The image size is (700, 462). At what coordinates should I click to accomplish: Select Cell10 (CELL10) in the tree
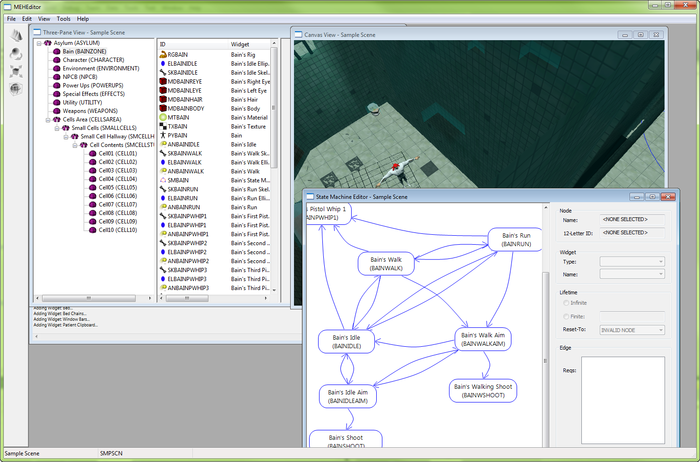118,230
